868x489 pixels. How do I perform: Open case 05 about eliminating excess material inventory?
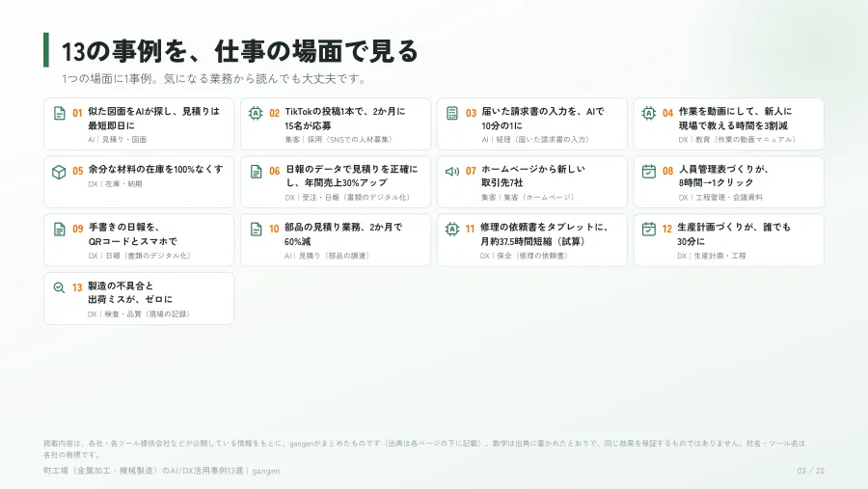coord(139,182)
